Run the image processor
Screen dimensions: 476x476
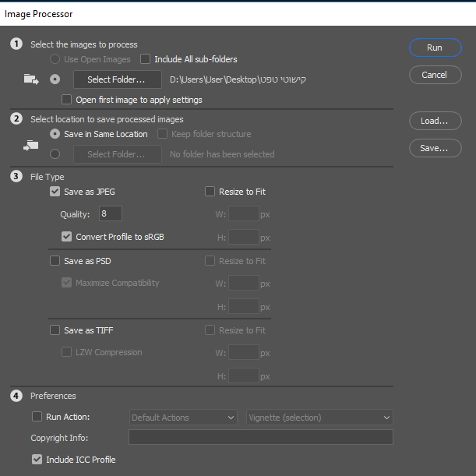click(x=435, y=48)
